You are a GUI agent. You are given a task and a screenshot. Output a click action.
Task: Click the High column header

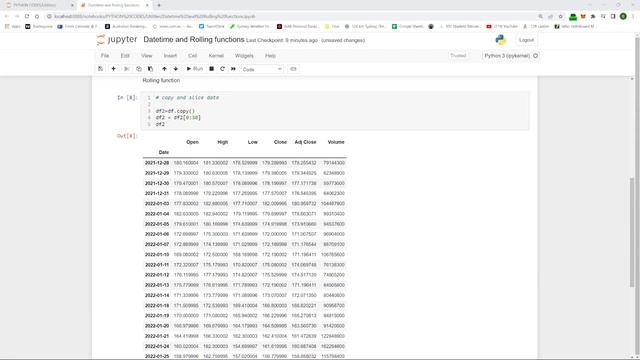point(222,142)
